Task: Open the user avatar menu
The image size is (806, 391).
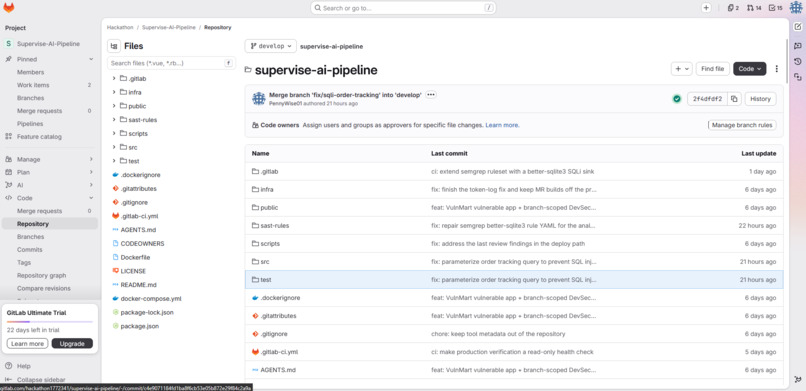Action: click(x=796, y=8)
